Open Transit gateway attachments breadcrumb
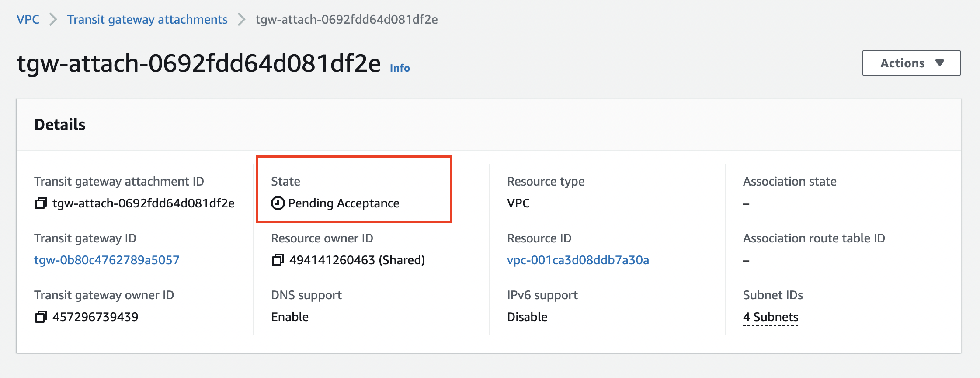This screenshot has height=378, width=980. pyautogui.click(x=147, y=20)
